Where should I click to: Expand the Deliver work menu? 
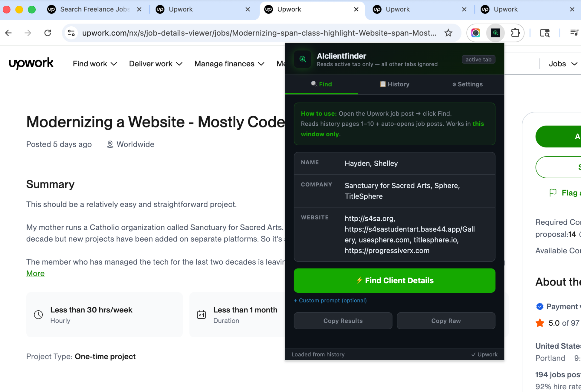point(156,64)
